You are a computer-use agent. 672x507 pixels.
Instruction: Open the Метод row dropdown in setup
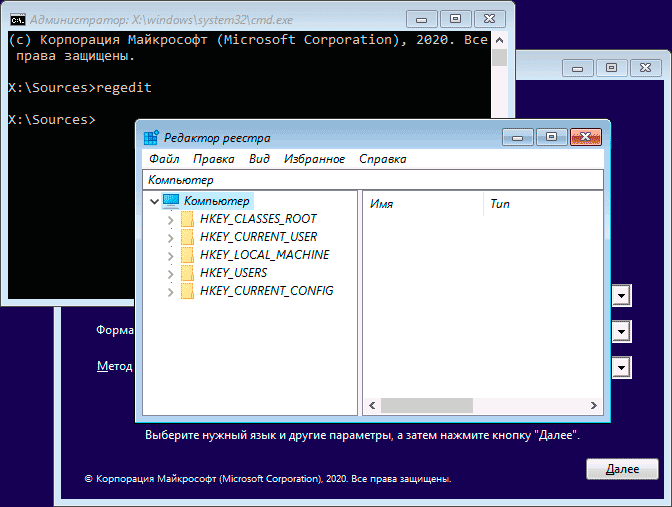click(x=621, y=367)
